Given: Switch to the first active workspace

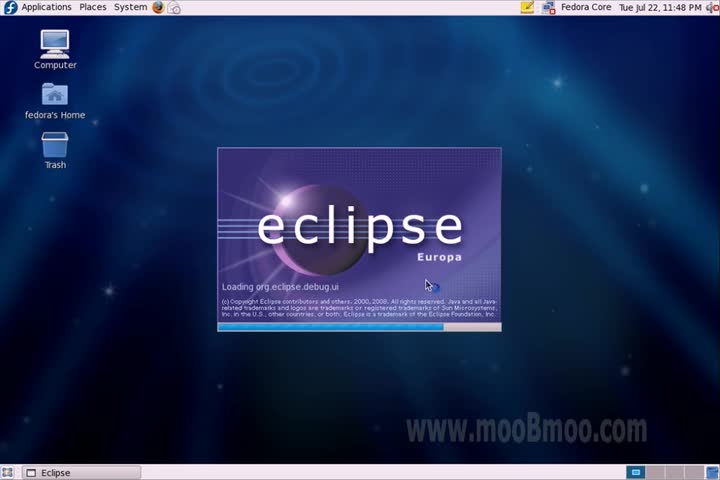Looking at the screenshot, I should [636, 472].
